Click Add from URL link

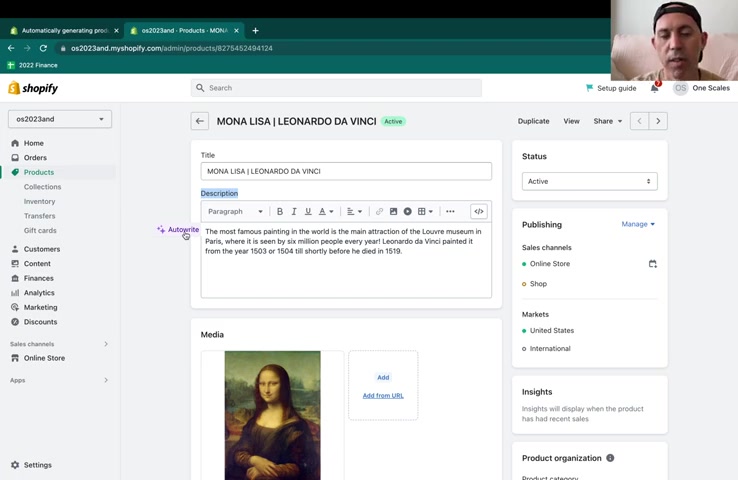(x=383, y=396)
